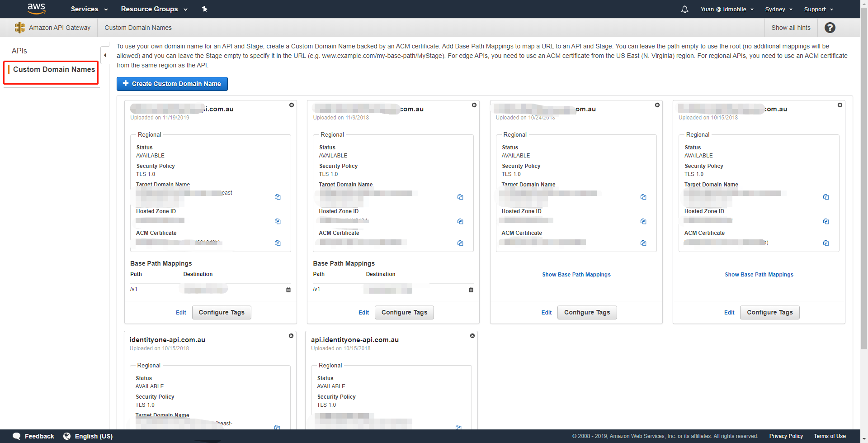Copy Target Domain Name for identityone-api.com.au

point(277,427)
